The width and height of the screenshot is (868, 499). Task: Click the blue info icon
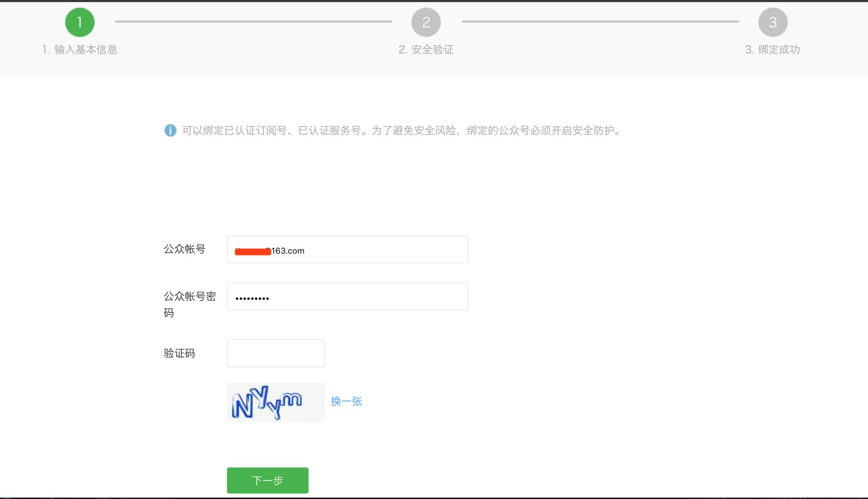(170, 131)
